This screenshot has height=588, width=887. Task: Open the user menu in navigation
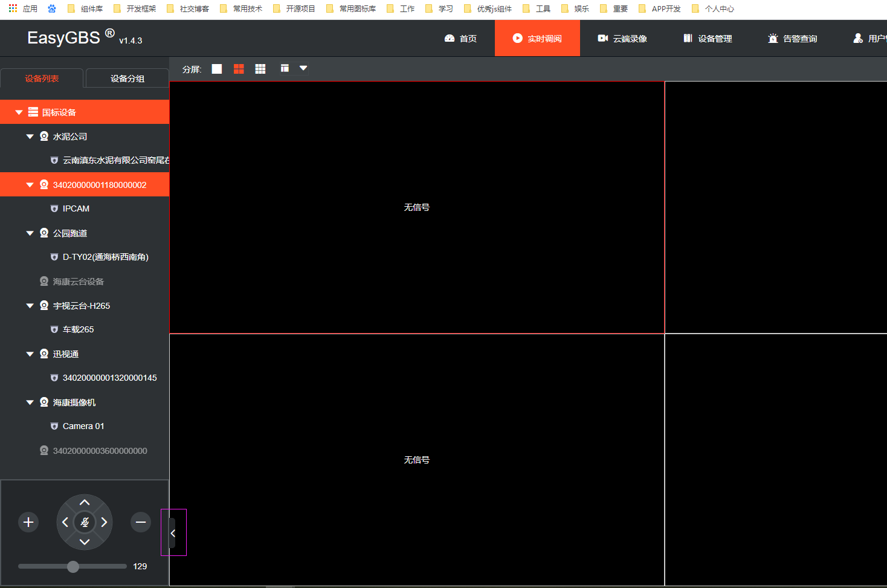pyautogui.click(x=870, y=39)
